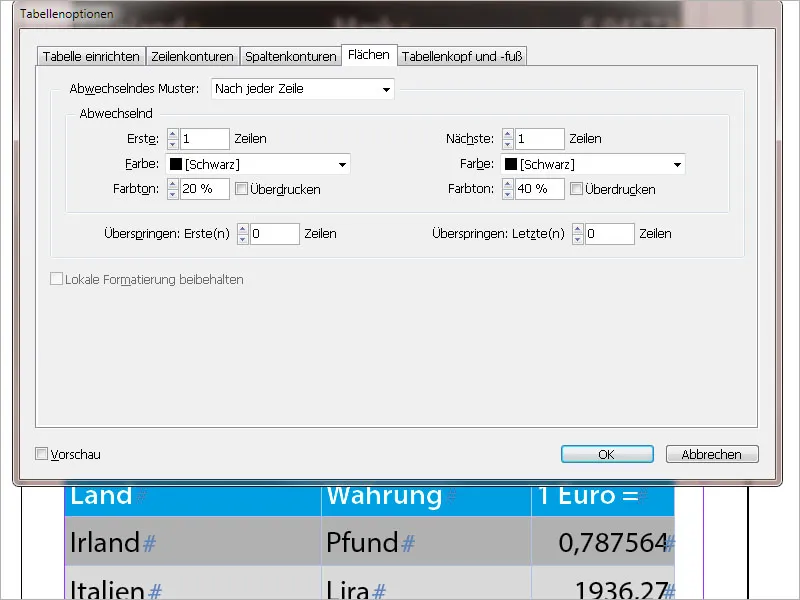This screenshot has width=800, height=600.
Task: Enable the right 'Überdrucken' checkbox
Action: tap(576, 188)
